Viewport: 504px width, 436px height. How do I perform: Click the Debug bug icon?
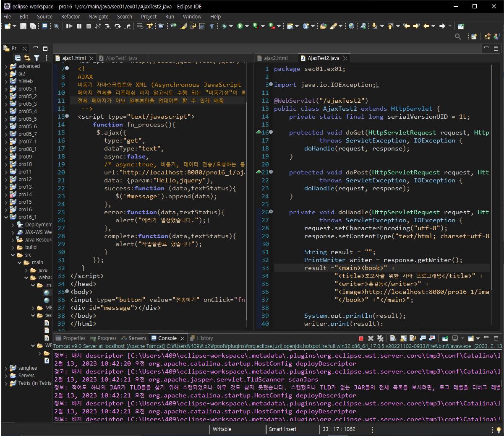point(225,26)
